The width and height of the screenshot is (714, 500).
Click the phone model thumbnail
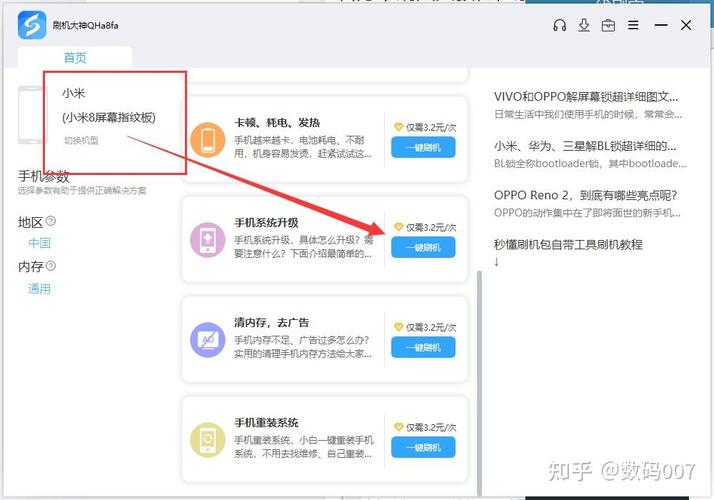pos(31,115)
